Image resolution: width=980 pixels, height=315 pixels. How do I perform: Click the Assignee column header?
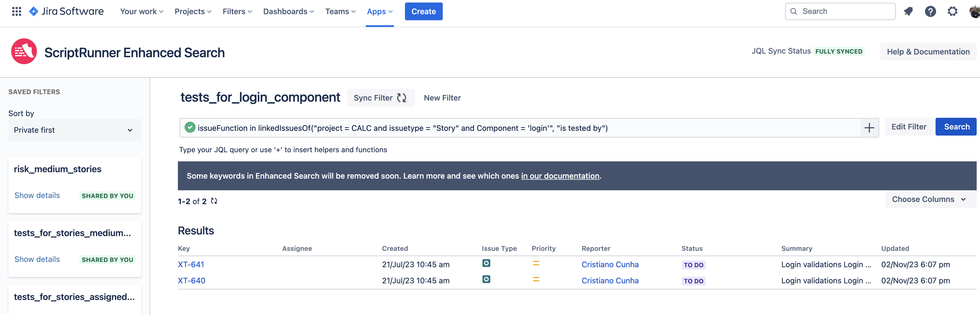(x=297, y=248)
